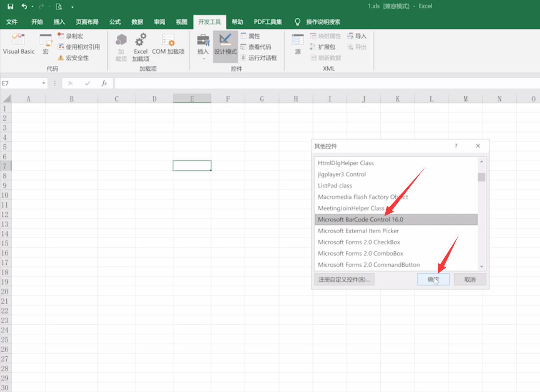Click the control list scrollbar up arrow
The image size is (540, 392).
pos(482,162)
